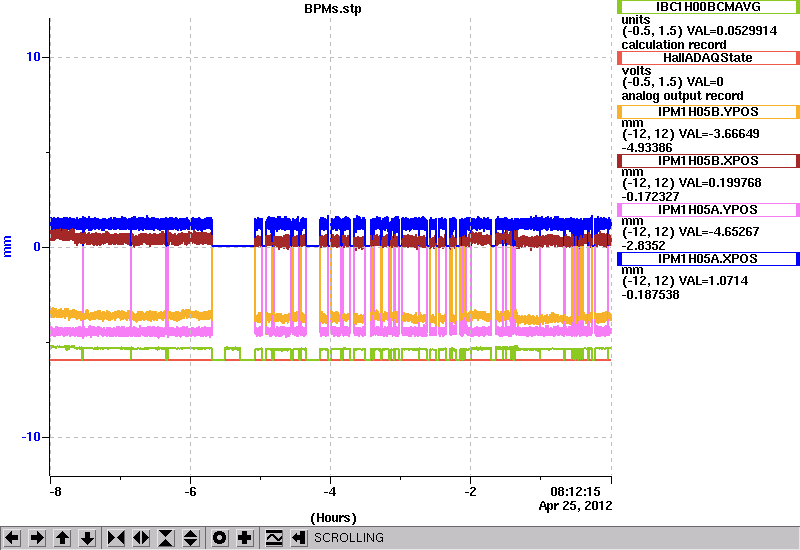800x550 pixels.
Task: Click the SCROLLING status label
Action: pyautogui.click(x=349, y=538)
